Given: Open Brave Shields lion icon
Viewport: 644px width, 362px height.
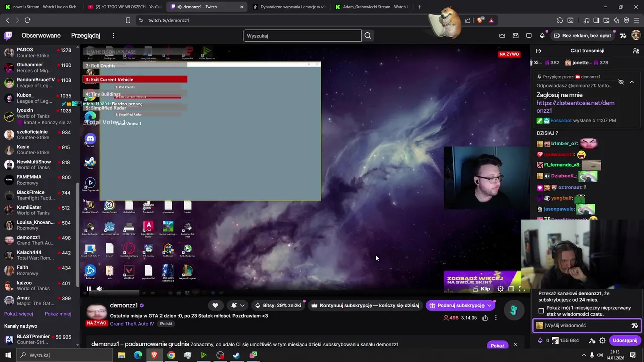Looking at the screenshot, I should pos(480,20).
